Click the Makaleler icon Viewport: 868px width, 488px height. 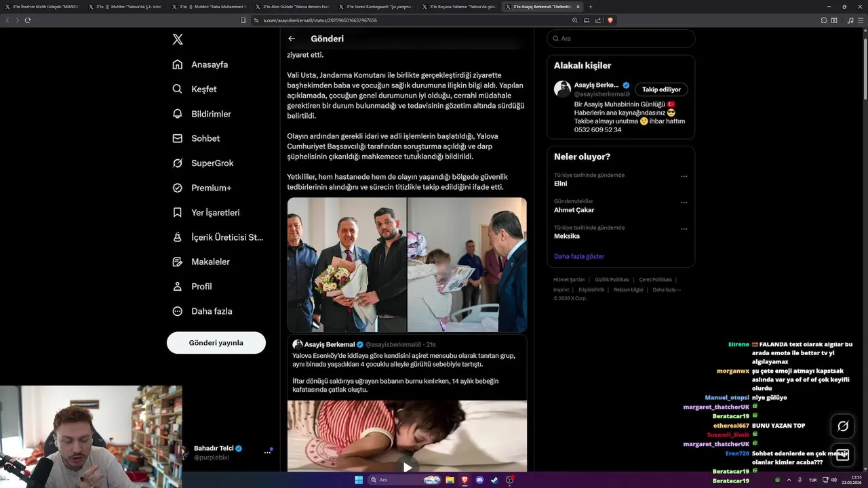[178, 262]
